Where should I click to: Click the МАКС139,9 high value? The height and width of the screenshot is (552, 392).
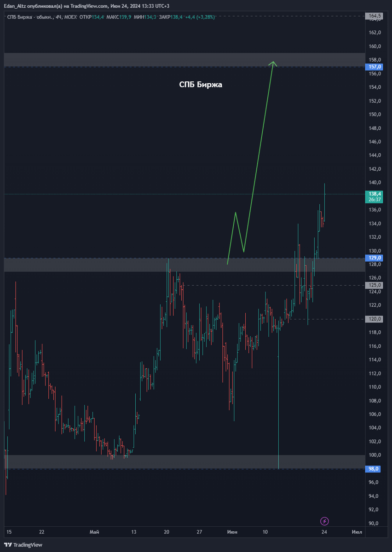[x=119, y=17]
